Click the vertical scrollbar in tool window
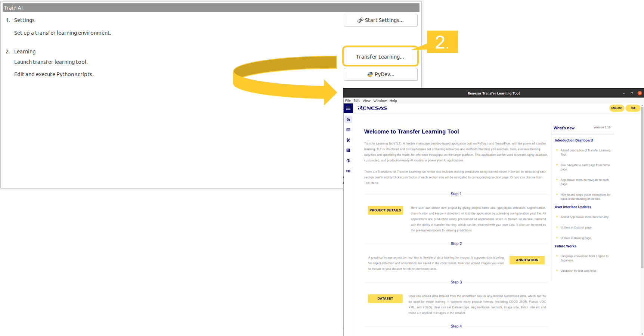This screenshot has width=644, height=336. coord(642,187)
